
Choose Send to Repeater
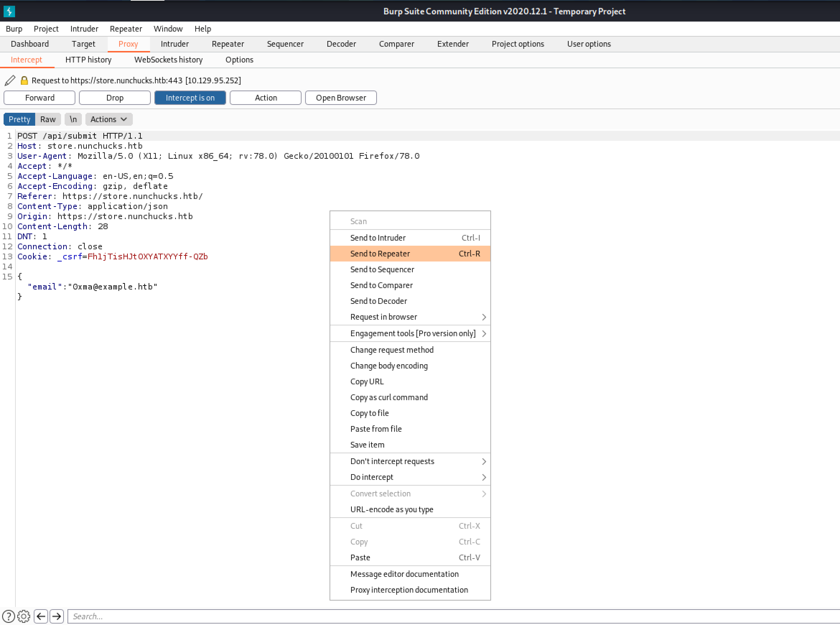tap(410, 254)
